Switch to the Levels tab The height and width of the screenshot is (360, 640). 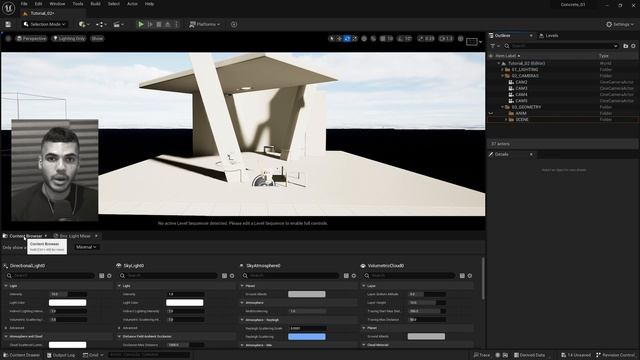point(549,36)
